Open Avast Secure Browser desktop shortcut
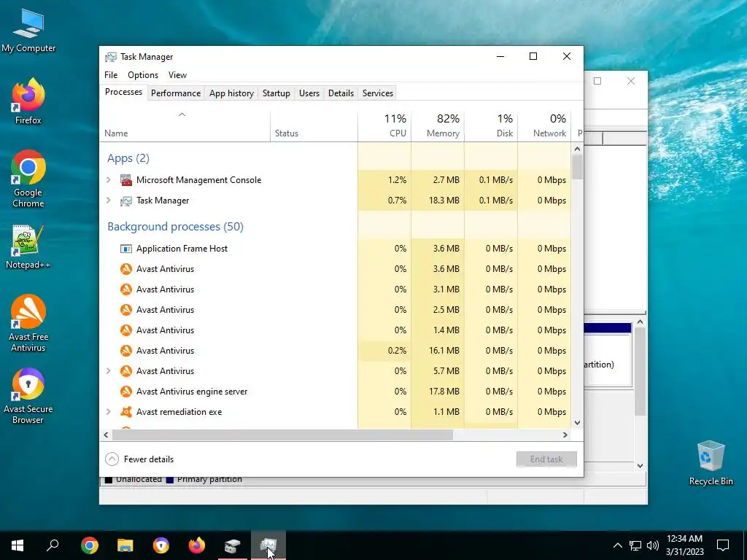Image resolution: width=747 pixels, height=560 pixels. 28,396
